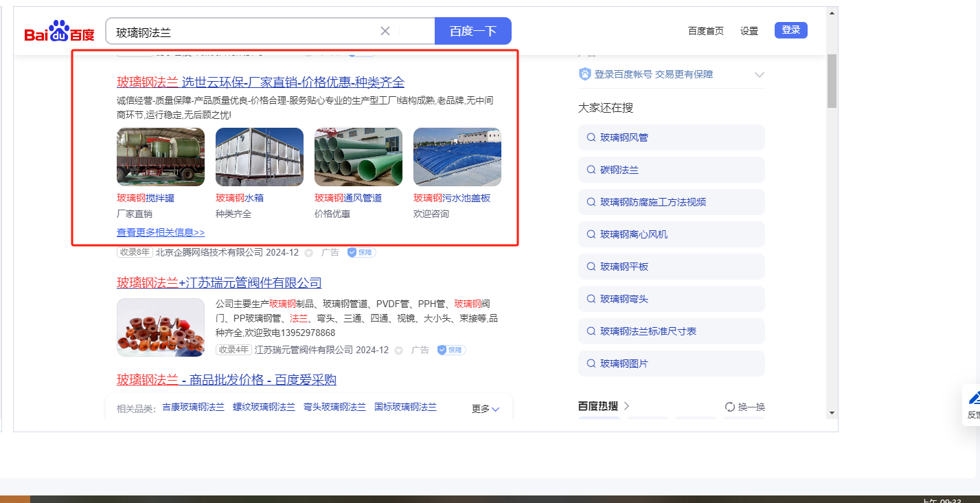Click the shield icon beside 登录百度帐号
Viewport: 980px width, 503px height.
coord(585,74)
